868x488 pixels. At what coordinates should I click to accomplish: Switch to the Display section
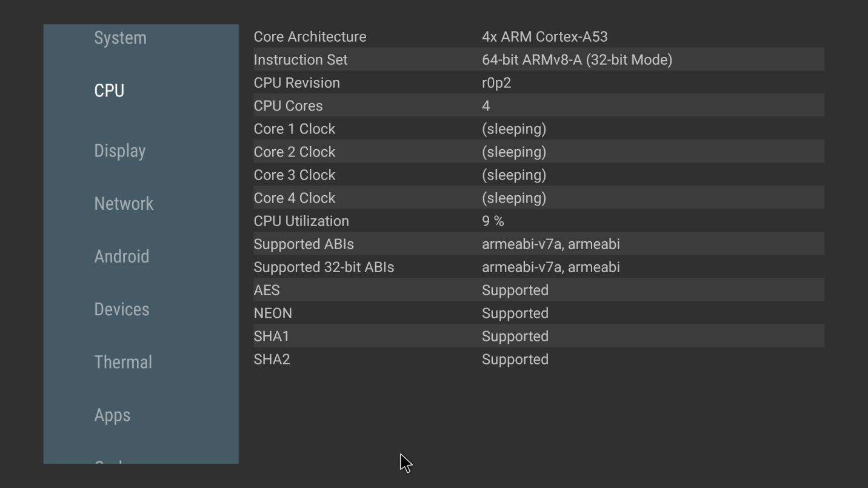pyautogui.click(x=119, y=151)
